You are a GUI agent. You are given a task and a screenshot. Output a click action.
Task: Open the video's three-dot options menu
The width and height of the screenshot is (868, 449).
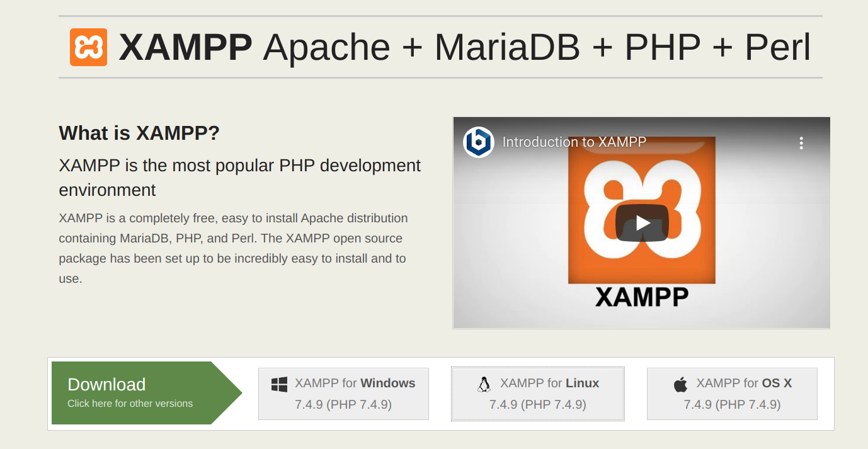(x=801, y=143)
